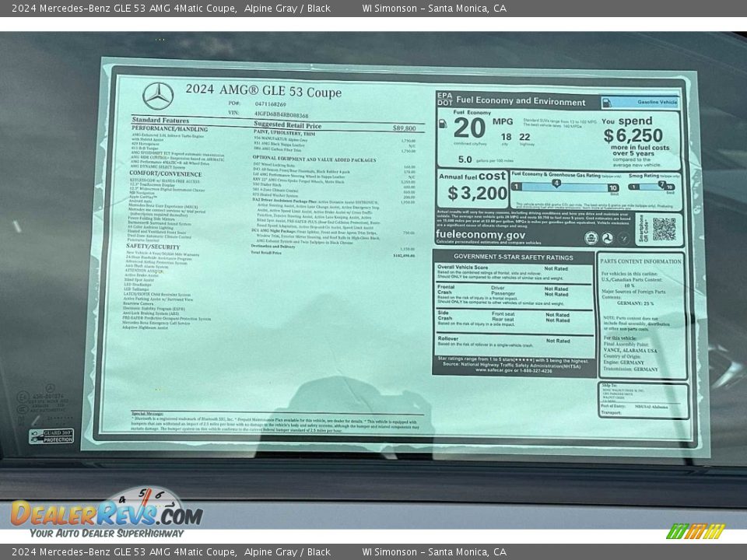Click the 'Suggested Retail Price' heading
The width and height of the screenshot is (747, 560).
[x=287, y=124]
